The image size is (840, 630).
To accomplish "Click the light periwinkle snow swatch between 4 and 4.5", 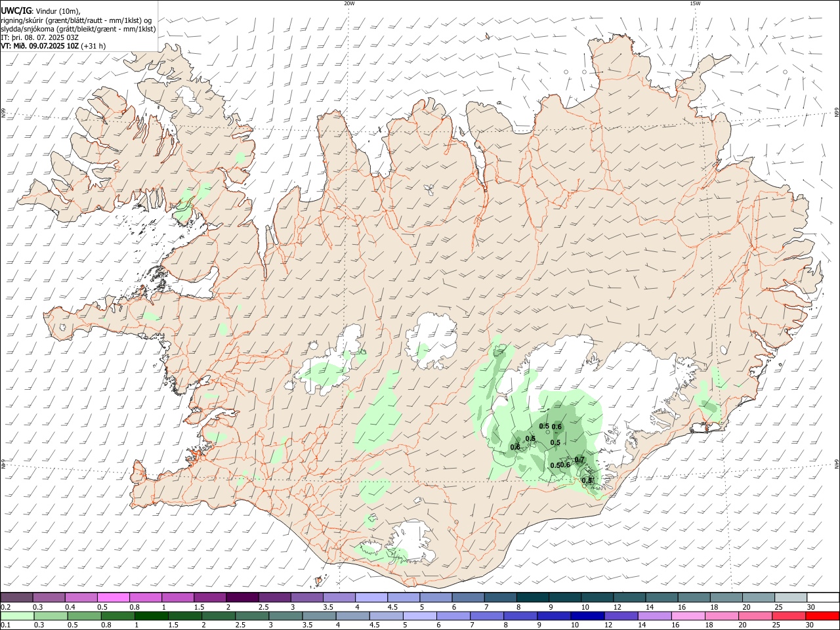I will pyautogui.click(x=371, y=598).
